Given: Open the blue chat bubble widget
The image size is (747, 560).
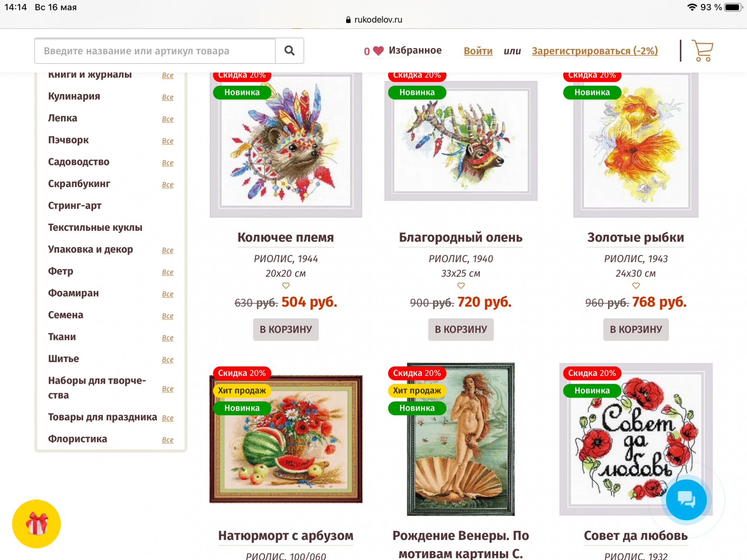Looking at the screenshot, I should 686,500.
